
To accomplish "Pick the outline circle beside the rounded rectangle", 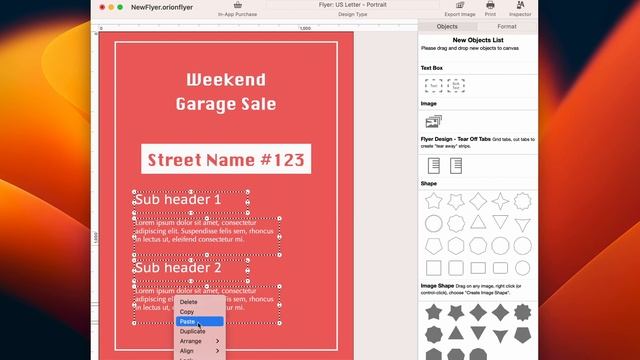I will 522,268.
